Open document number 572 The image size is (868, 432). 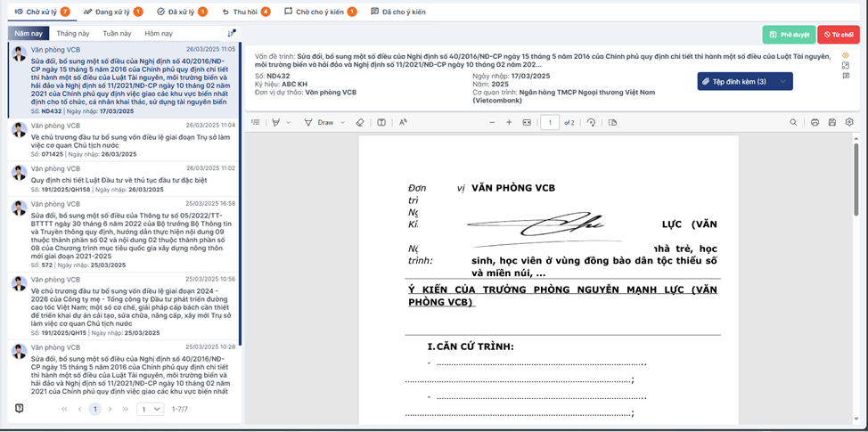click(124, 234)
